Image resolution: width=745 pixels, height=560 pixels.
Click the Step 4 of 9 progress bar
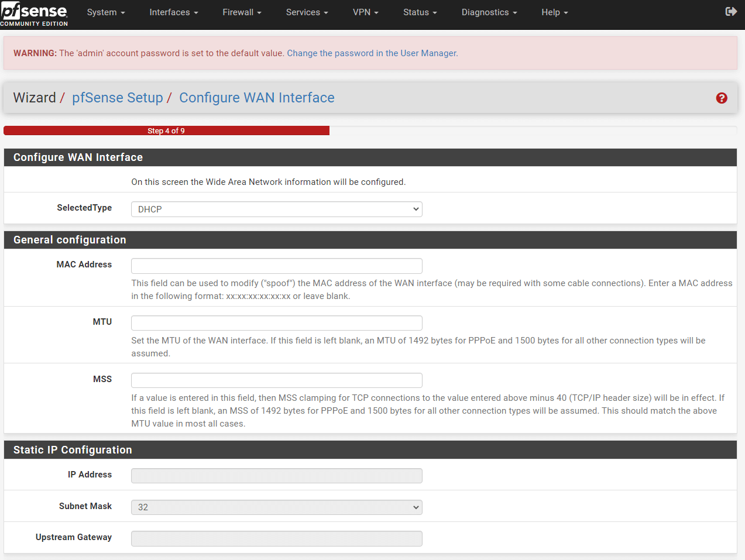point(166,130)
